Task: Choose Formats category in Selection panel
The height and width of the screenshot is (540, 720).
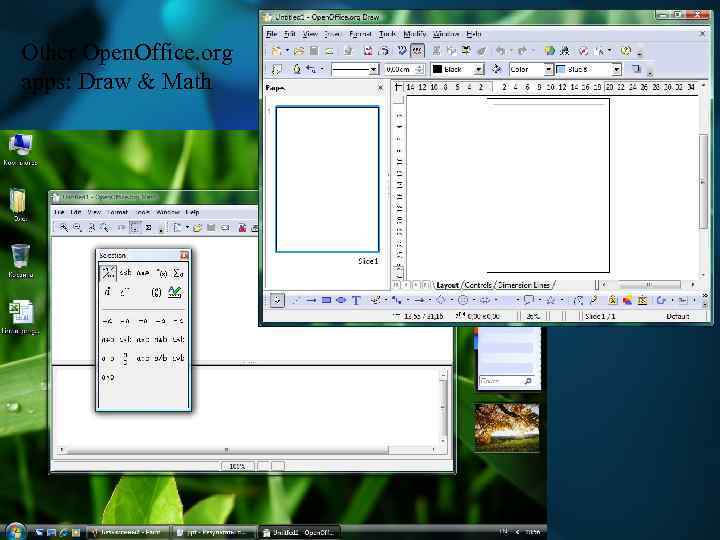Action: coord(174,292)
